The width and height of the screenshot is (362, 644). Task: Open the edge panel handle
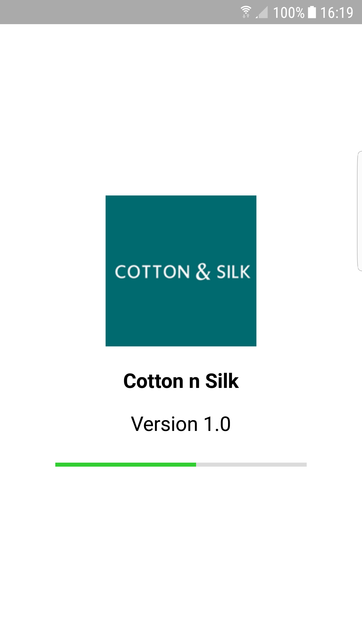(x=359, y=211)
